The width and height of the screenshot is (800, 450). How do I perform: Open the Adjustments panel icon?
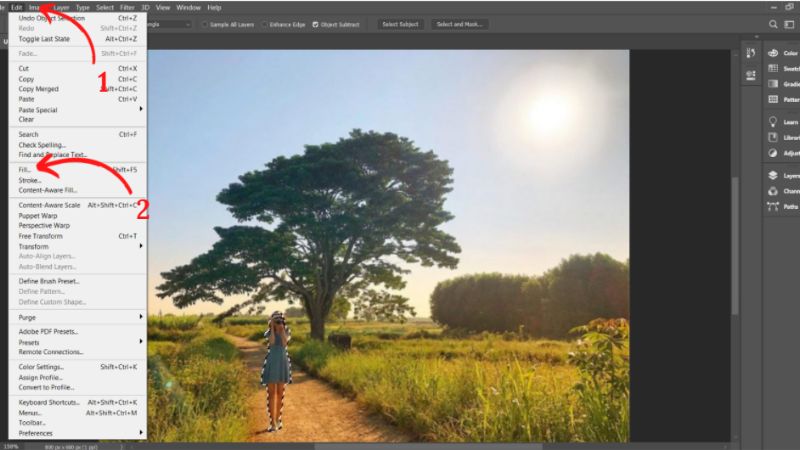click(773, 153)
